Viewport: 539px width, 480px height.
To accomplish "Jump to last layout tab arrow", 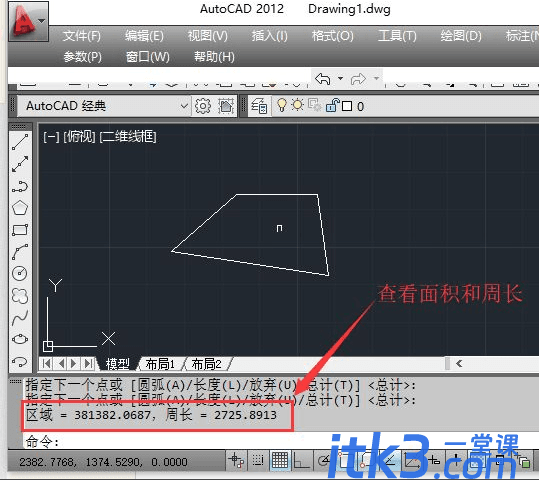I will tap(88, 363).
